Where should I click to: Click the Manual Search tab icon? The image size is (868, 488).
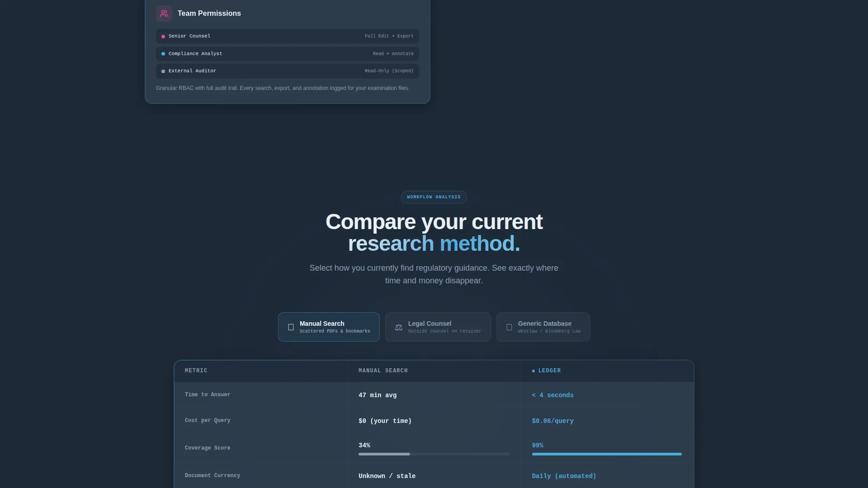pos(291,327)
